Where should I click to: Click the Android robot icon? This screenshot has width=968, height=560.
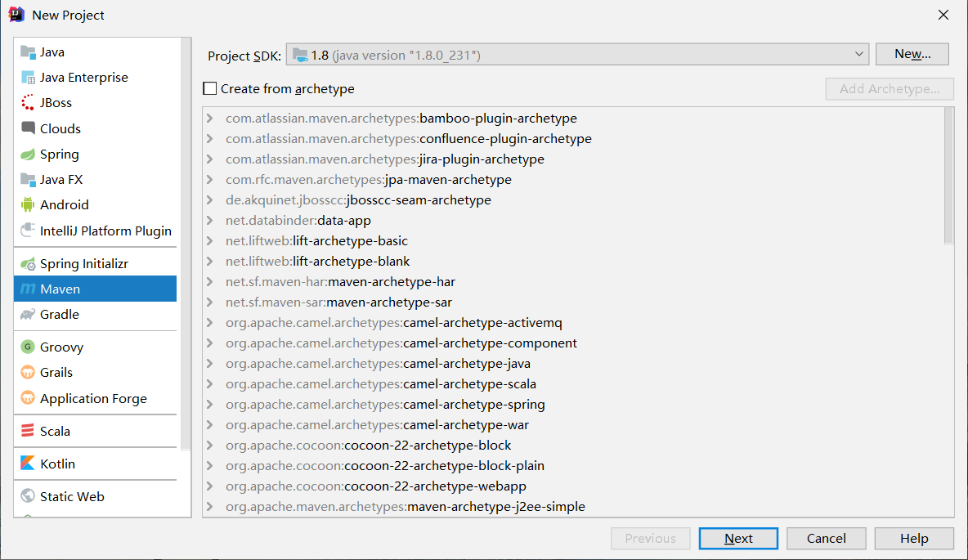pos(28,204)
